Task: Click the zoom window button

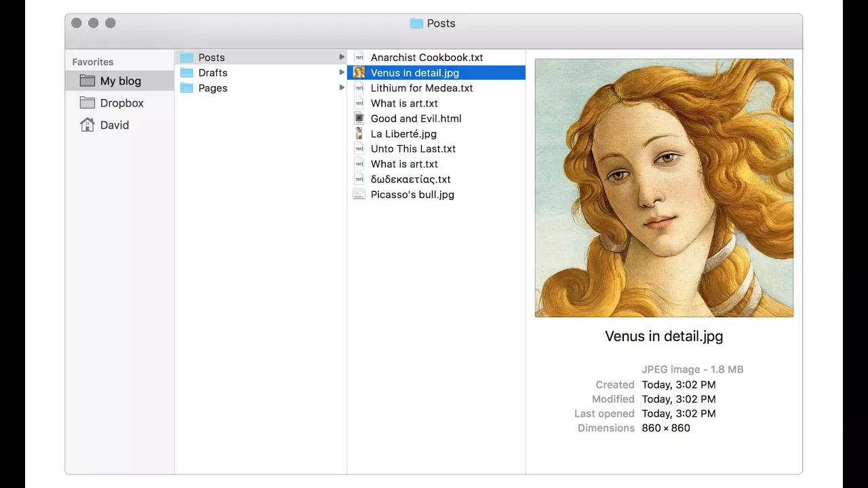Action: click(111, 23)
